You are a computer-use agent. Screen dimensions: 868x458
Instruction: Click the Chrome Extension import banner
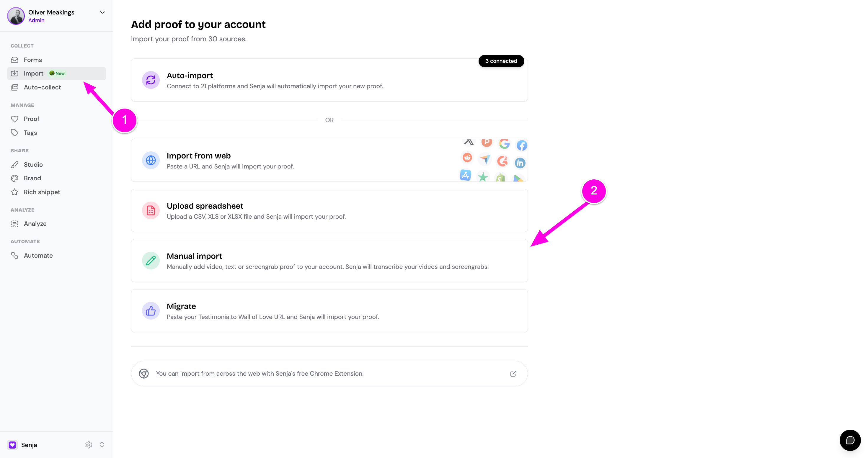click(329, 374)
